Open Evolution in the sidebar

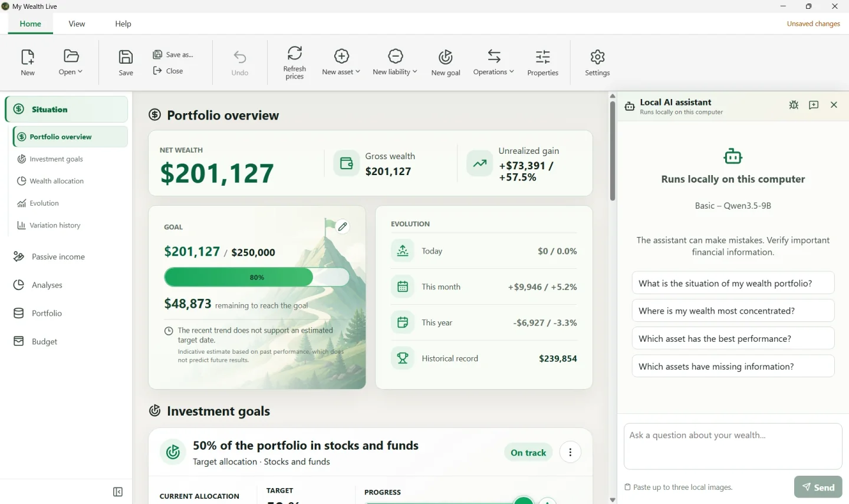pos(44,203)
